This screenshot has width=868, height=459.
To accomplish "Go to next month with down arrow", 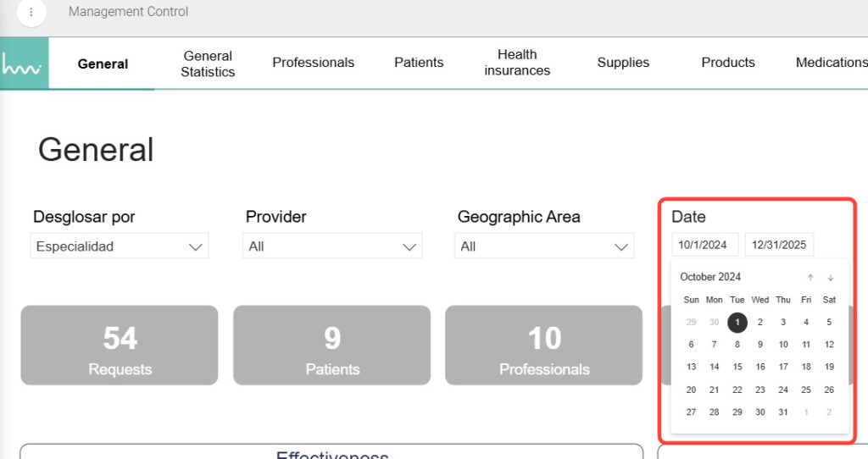I will 831,278.
